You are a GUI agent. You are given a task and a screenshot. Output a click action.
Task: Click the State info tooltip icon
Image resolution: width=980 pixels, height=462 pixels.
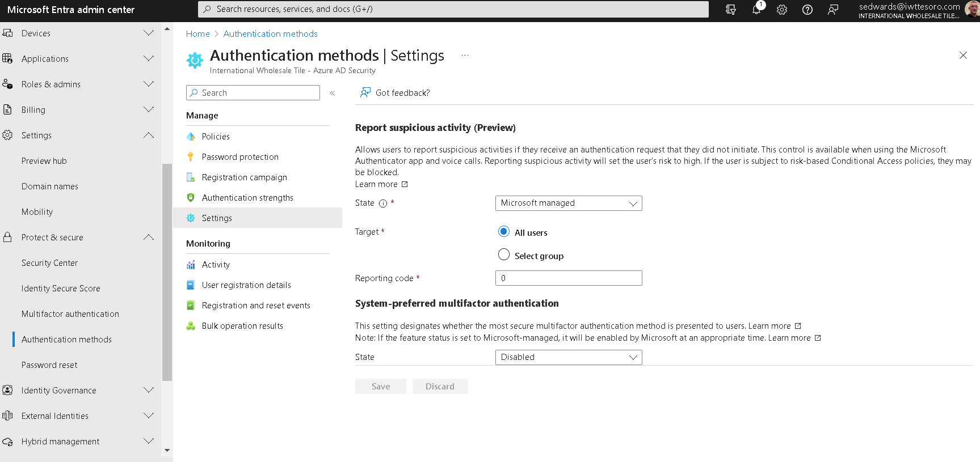(x=383, y=204)
